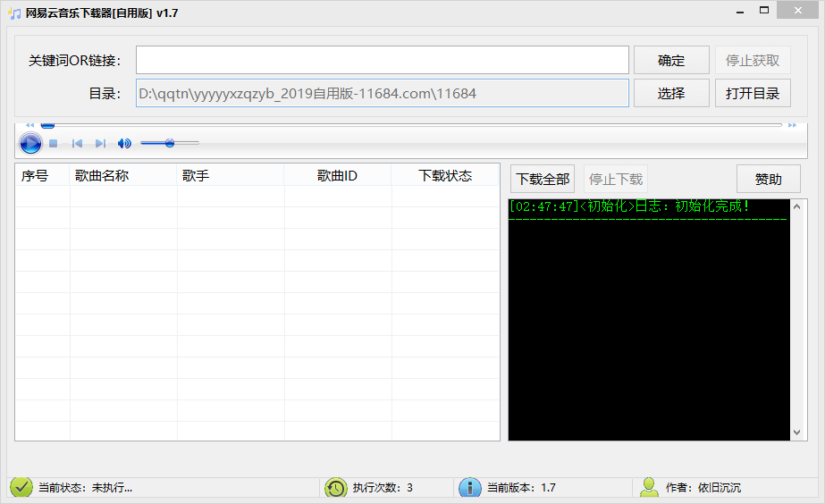Choose a folder with the 选择 button
This screenshot has height=504, width=825.
pyautogui.click(x=671, y=93)
